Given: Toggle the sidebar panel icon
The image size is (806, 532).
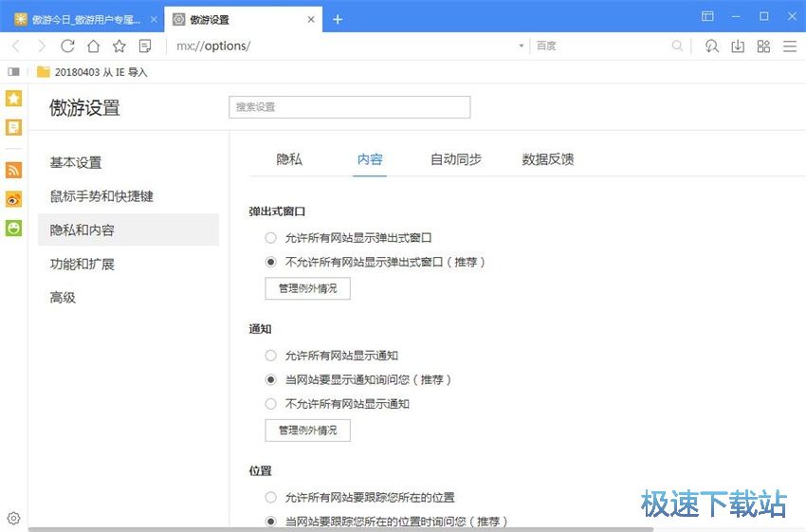Looking at the screenshot, I should tap(13, 72).
